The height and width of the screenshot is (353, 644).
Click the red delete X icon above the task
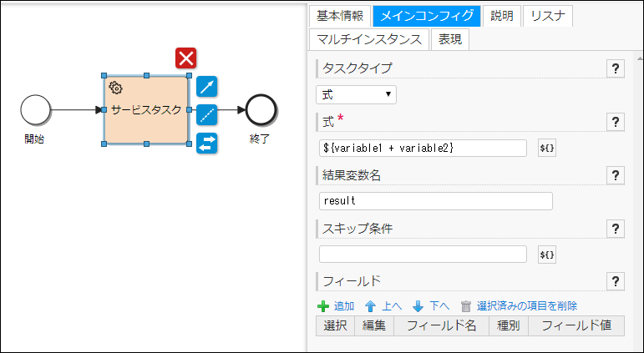coord(186,58)
